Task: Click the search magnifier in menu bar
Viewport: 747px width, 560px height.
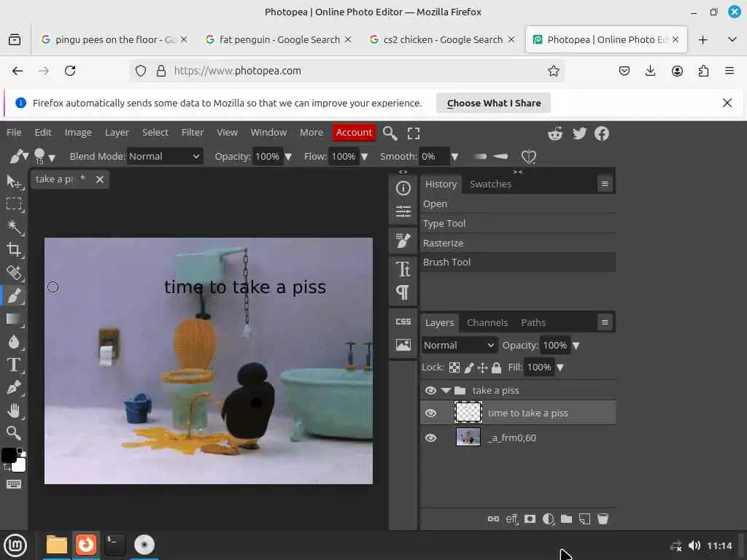Action: [390, 133]
